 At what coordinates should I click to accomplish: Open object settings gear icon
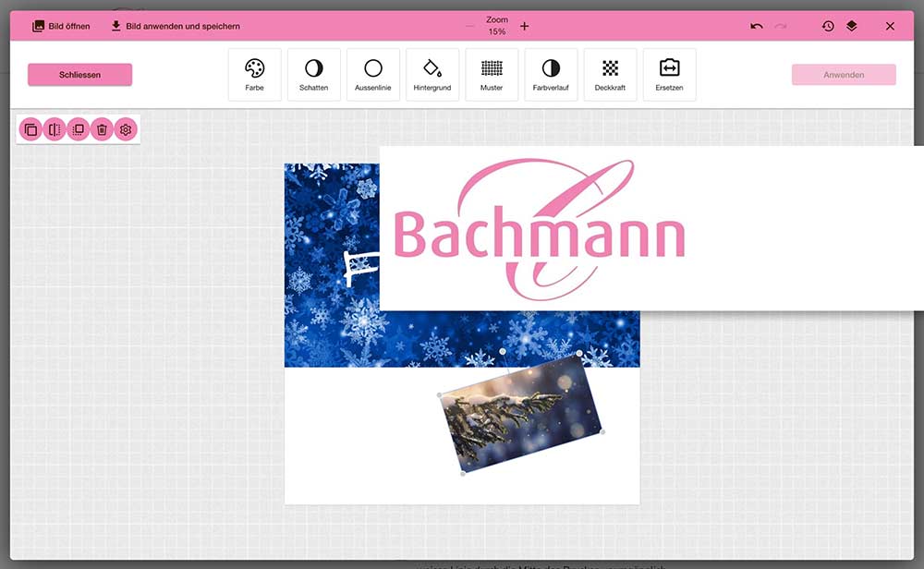click(126, 129)
